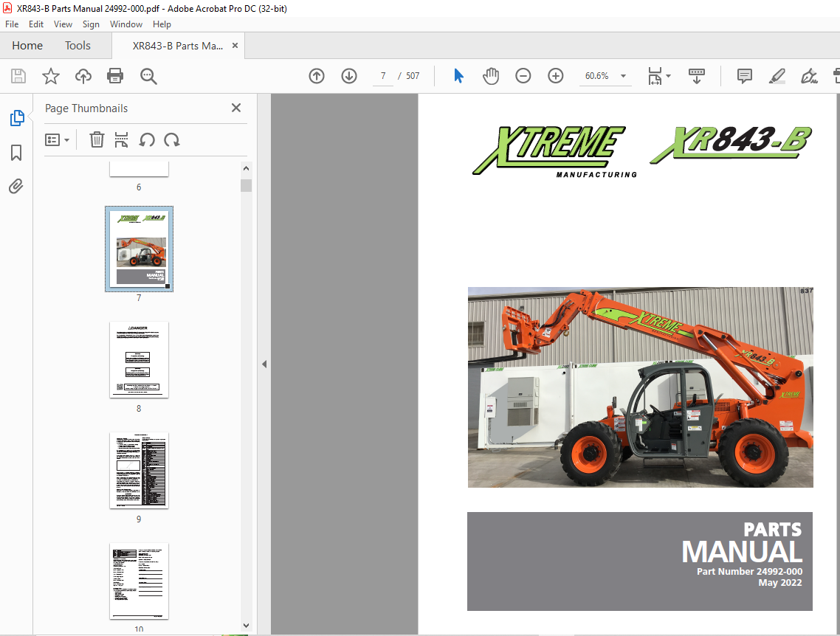
Task: Close the XR843-B Parts Manual tab
Action: pyautogui.click(x=235, y=46)
